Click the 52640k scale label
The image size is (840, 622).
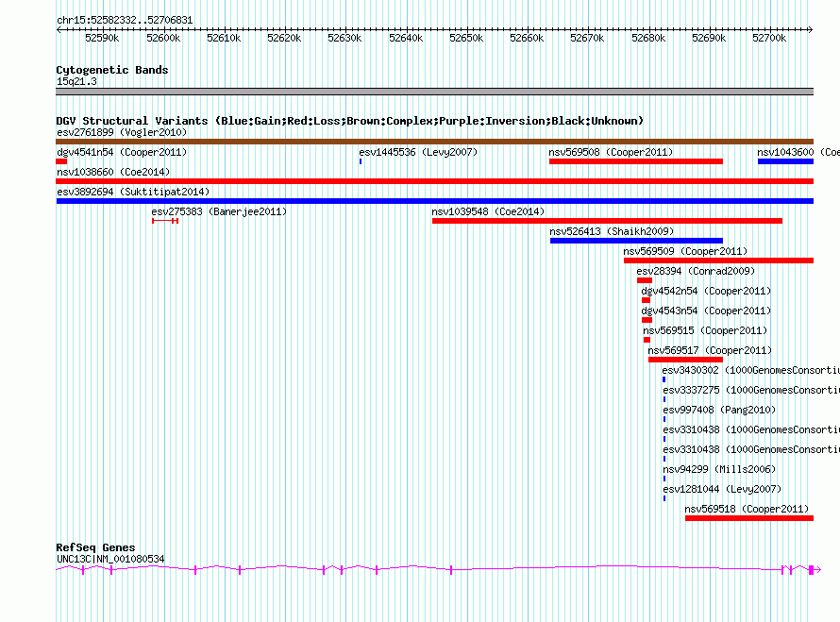point(406,38)
